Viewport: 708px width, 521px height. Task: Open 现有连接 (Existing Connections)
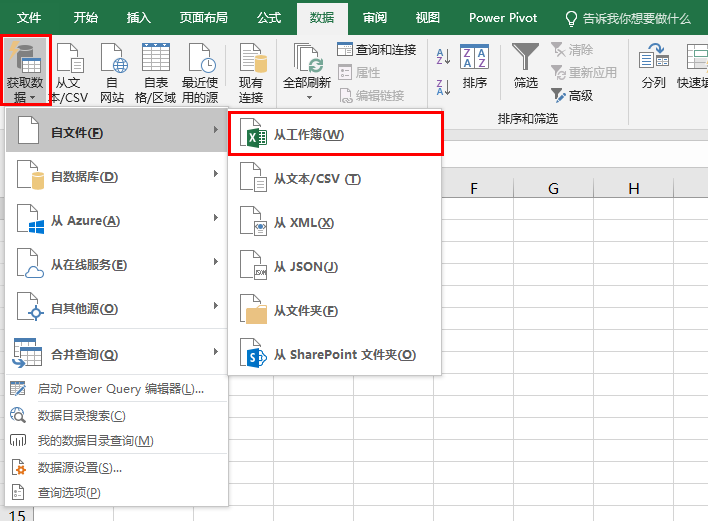[251, 72]
